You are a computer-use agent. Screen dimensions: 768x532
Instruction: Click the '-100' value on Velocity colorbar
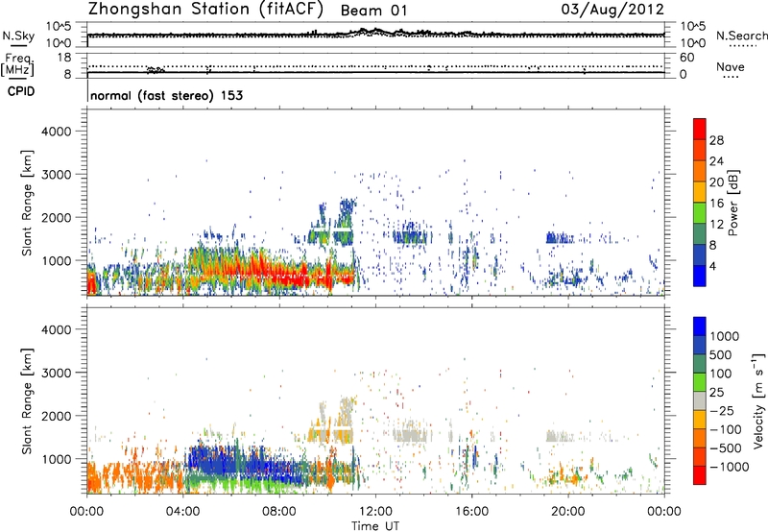[x=726, y=429]
